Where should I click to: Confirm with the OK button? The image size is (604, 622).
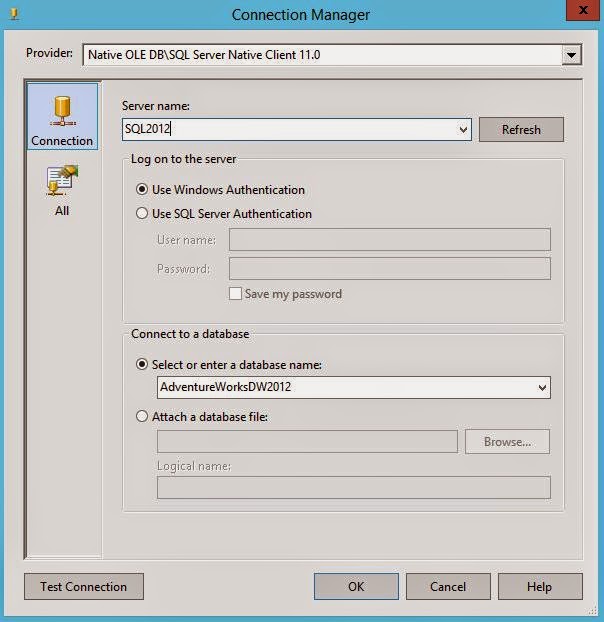(x=356, y=586)
